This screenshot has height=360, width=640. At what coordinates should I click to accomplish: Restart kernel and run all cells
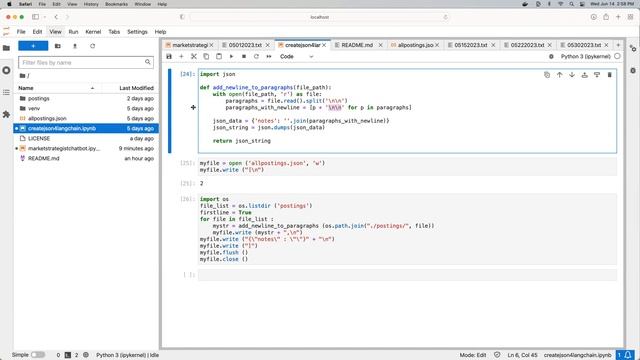[x=269, y=56]
